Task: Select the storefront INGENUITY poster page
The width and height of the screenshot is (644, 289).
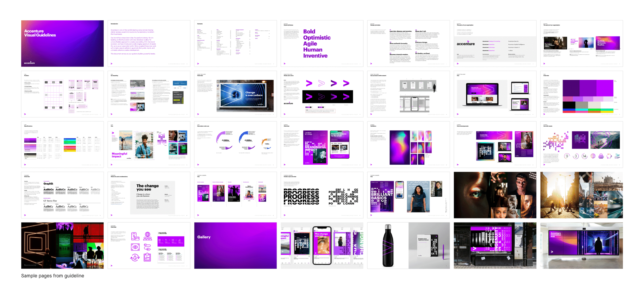Action: pyautogui.click(x=495, y=245)
